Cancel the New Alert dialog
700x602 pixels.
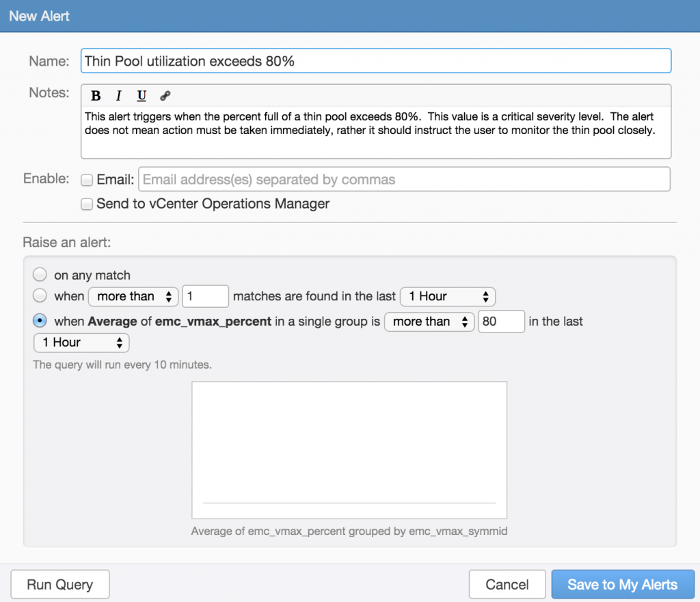(x=507, y=584)
